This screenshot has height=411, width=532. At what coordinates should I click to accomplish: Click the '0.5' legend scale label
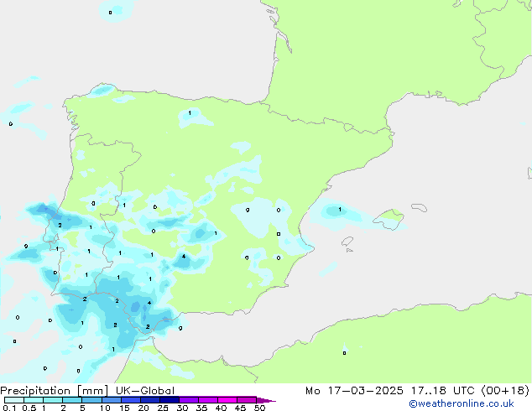pos(29,408)
